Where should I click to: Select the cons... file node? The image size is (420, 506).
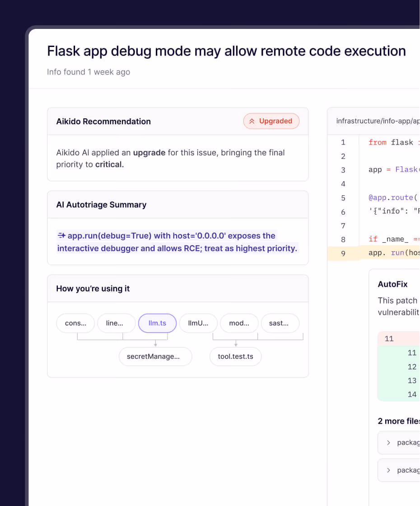point(75,323)
